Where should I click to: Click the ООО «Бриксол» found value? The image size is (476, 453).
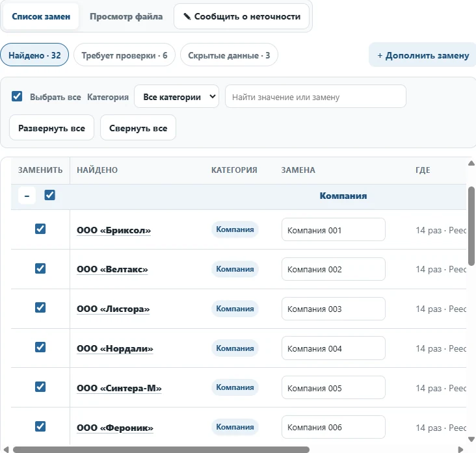point(114,230)
